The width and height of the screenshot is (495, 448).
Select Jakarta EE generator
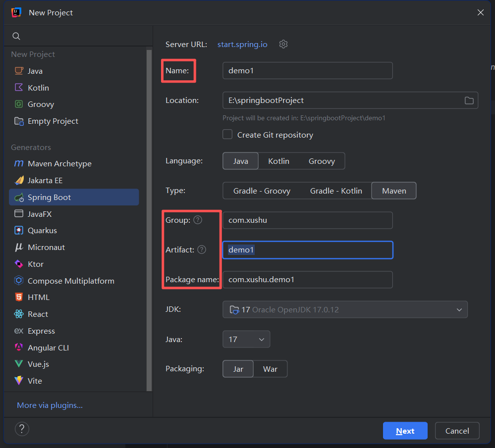click(x=74, y=181)
